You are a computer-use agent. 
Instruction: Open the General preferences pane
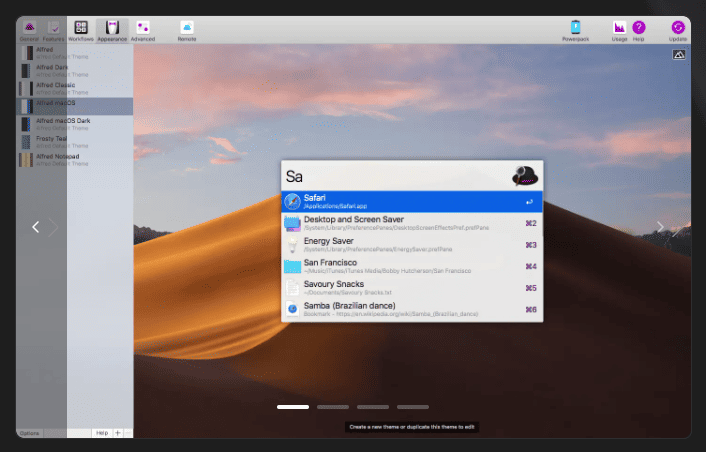tap(29, 31)
